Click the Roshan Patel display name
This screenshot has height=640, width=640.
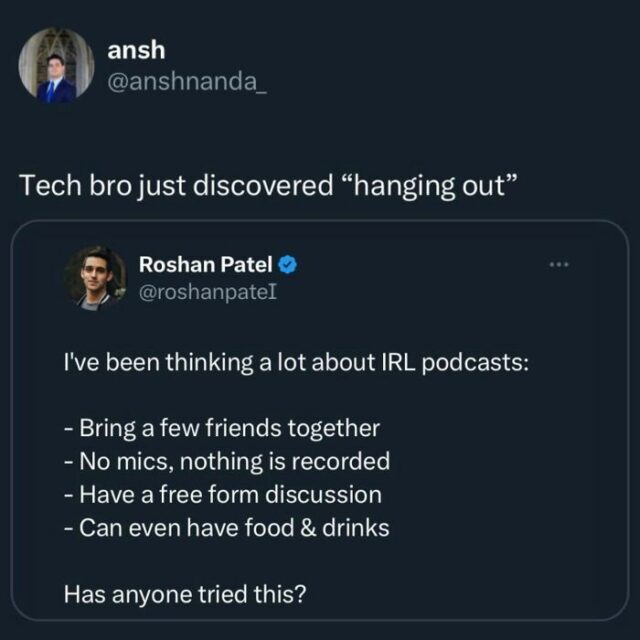[205, 264]
